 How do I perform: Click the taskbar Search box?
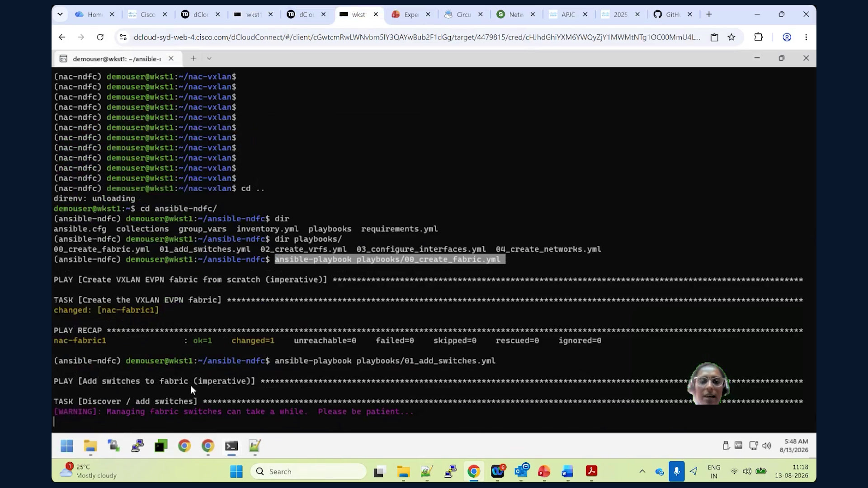(x=308, y=471)
